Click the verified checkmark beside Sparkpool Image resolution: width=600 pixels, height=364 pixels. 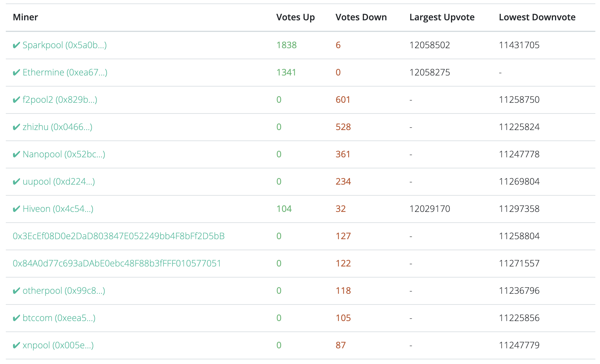(x=17, y=45)
